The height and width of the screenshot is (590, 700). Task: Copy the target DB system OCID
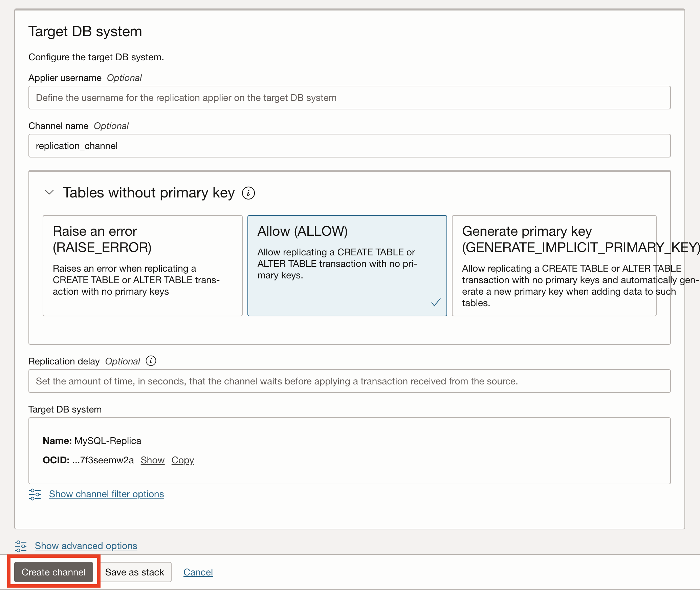182,460
